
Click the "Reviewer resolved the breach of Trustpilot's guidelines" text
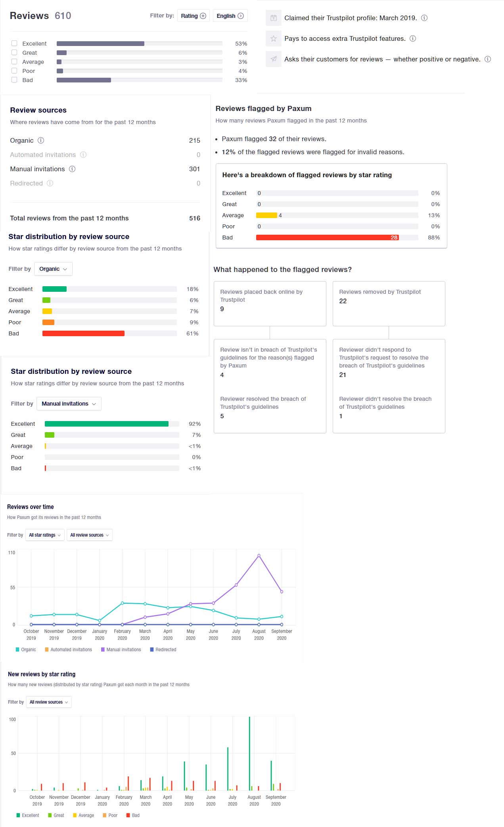pyautogui.click(x=263, y=403)
